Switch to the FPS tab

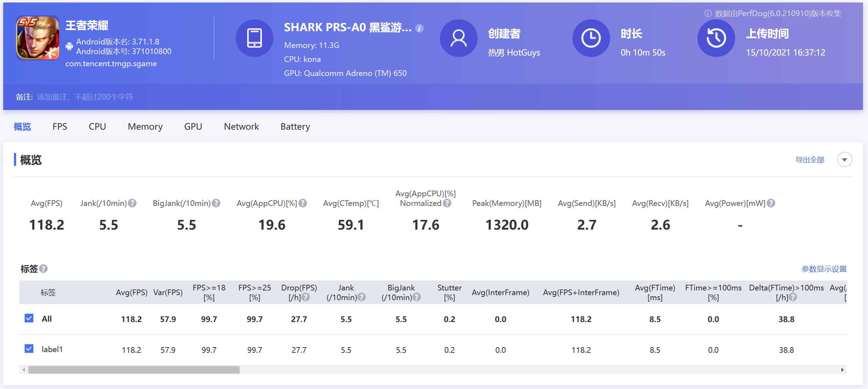[x=59, y=126]
